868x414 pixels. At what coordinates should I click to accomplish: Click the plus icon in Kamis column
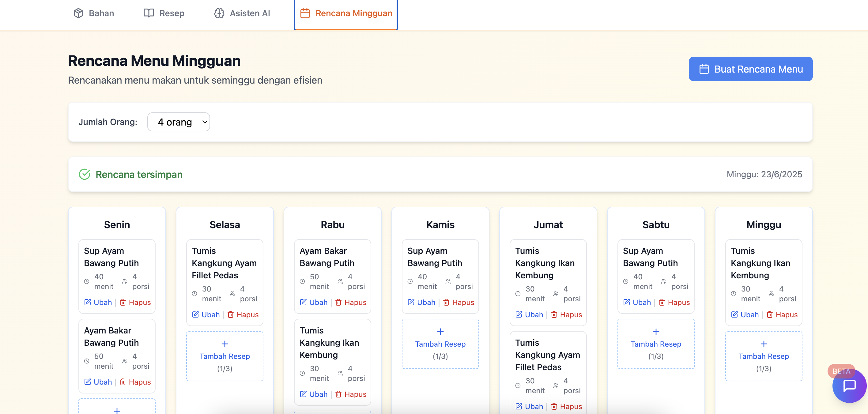click(x=440, y=331)
